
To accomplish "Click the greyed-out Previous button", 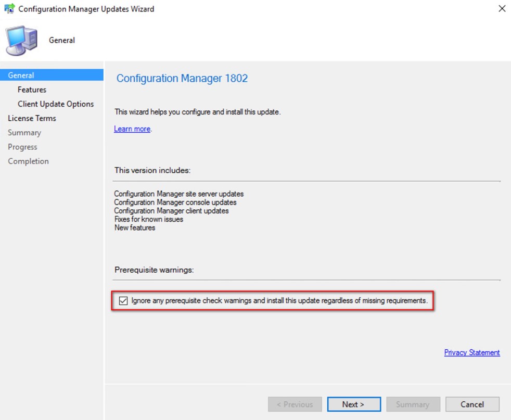I will coord(295,404).
